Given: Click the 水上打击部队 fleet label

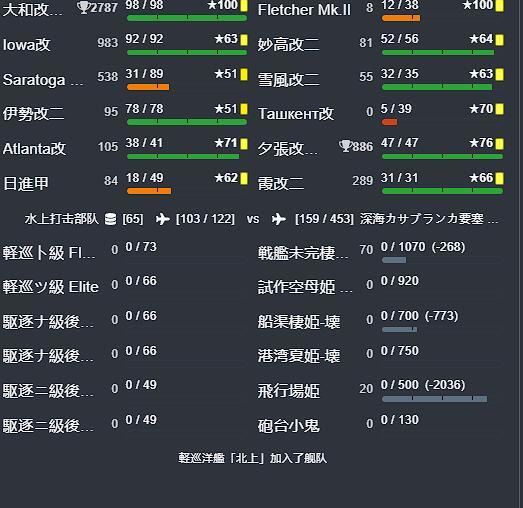Looking at the screenshot, I should [61, 219].
